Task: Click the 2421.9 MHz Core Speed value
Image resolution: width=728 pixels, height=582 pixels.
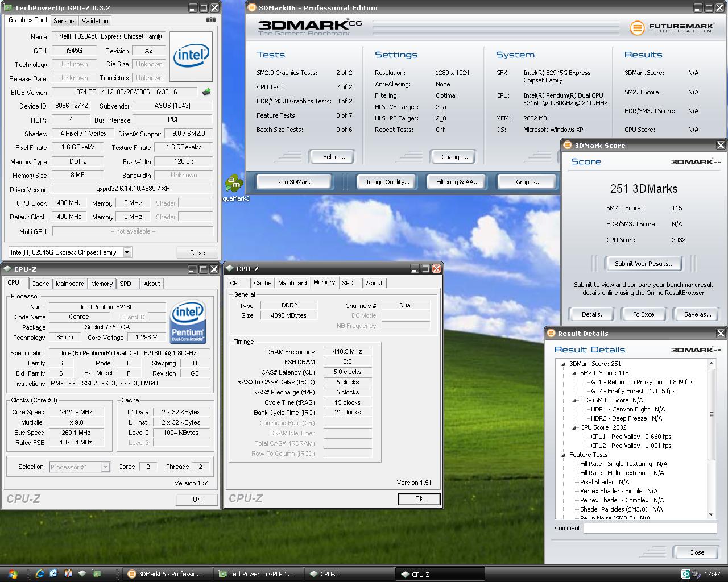Action: tap(77, 412)
